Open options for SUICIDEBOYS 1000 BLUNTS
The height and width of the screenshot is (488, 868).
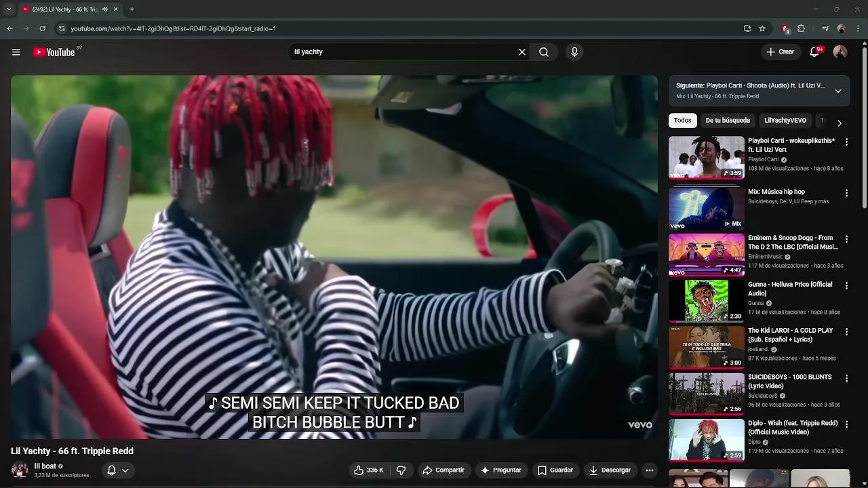tap(846, 378)
